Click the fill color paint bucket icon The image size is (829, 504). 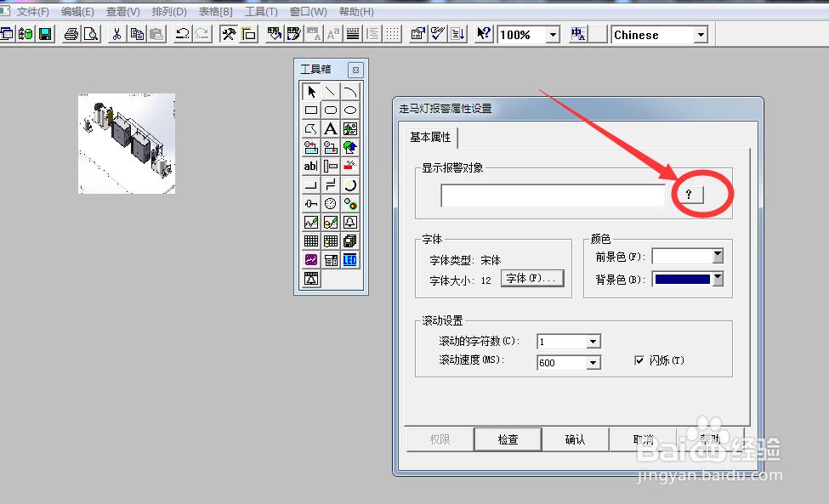(275, 34)
